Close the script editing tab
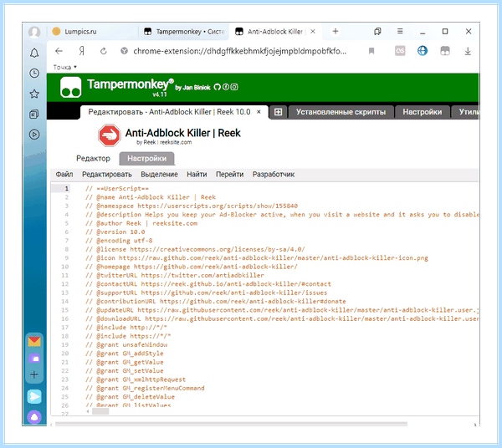This screenshot has width=502, height=448. tap(259, 112)
